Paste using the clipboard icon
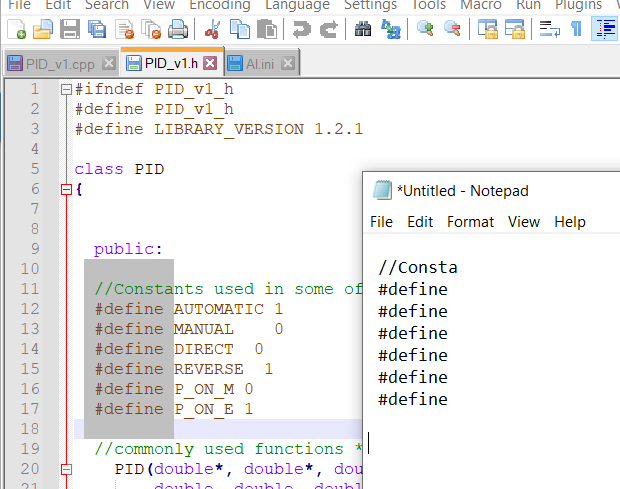Screen dimensions: 620x489 coord(267,30)
